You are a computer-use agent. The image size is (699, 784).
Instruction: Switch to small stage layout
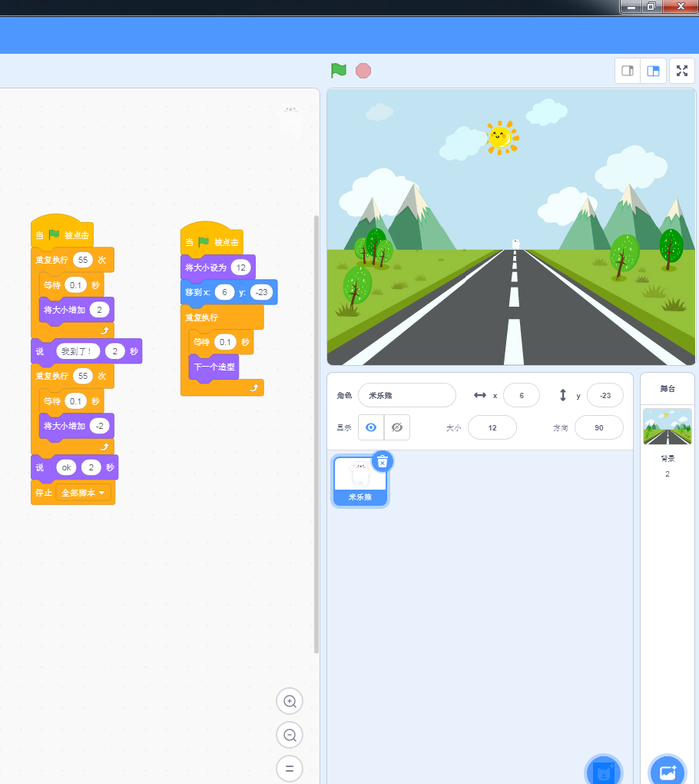click(x=628, y=71)
